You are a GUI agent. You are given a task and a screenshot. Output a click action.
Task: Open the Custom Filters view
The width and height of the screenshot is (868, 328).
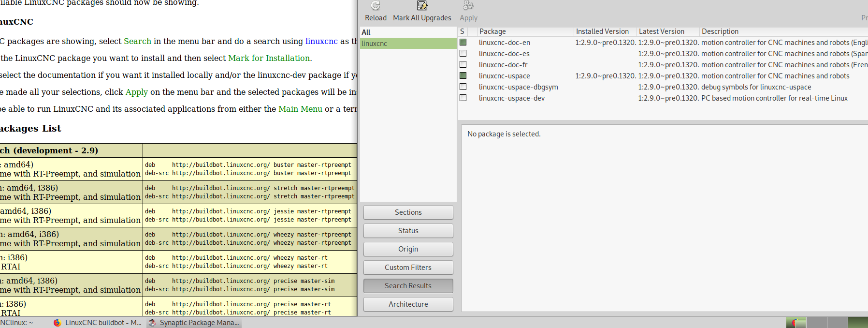(408, 268)
